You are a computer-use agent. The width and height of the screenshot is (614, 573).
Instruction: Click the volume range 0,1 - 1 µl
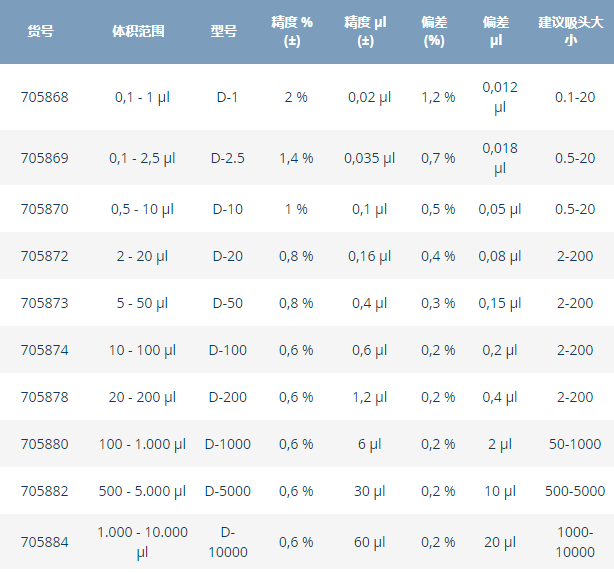142,97
